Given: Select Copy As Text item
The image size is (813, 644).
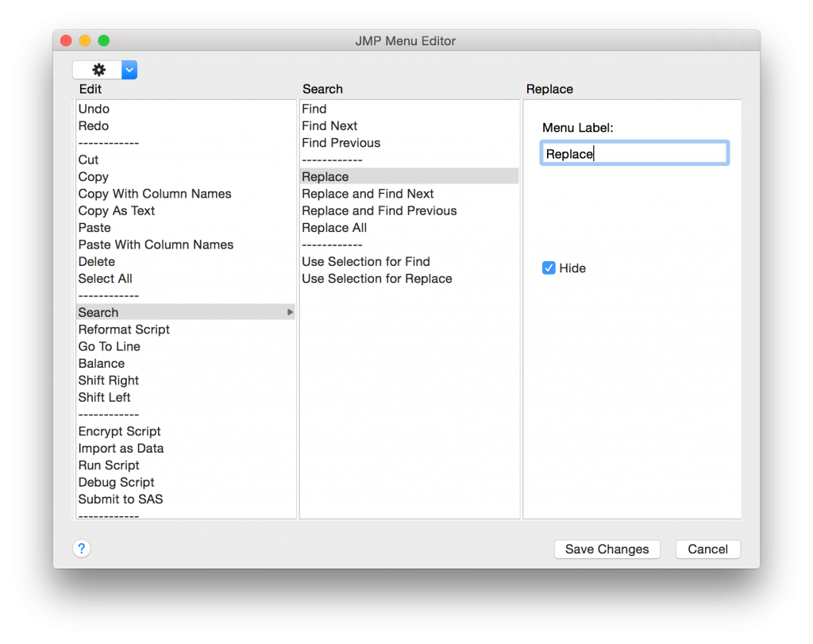Looking at the screenshot, I should [x=116, y=210].
